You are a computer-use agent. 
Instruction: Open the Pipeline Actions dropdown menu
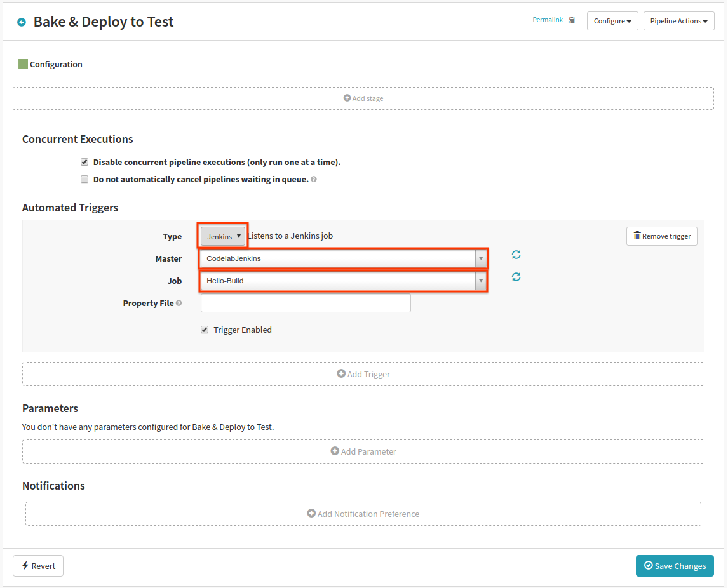tap(679, 21)
